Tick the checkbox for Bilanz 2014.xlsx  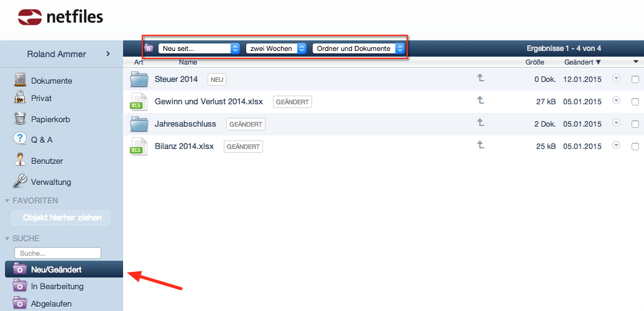(635, 146)
